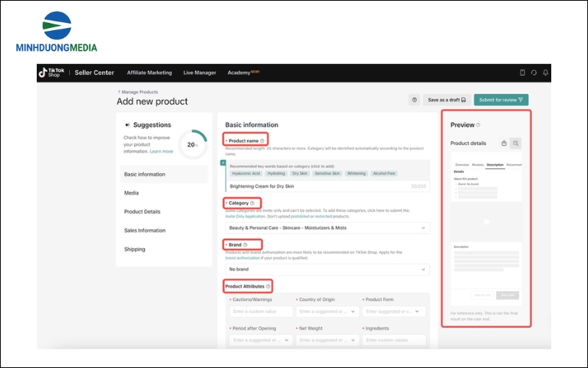Click Add to cart in the preview

point(482,295)
